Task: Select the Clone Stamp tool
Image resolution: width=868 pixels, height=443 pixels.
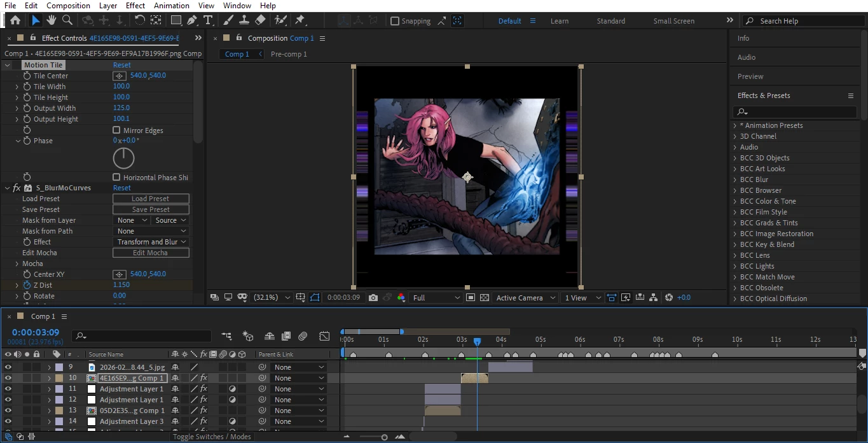Action: (x=244, y=20)
